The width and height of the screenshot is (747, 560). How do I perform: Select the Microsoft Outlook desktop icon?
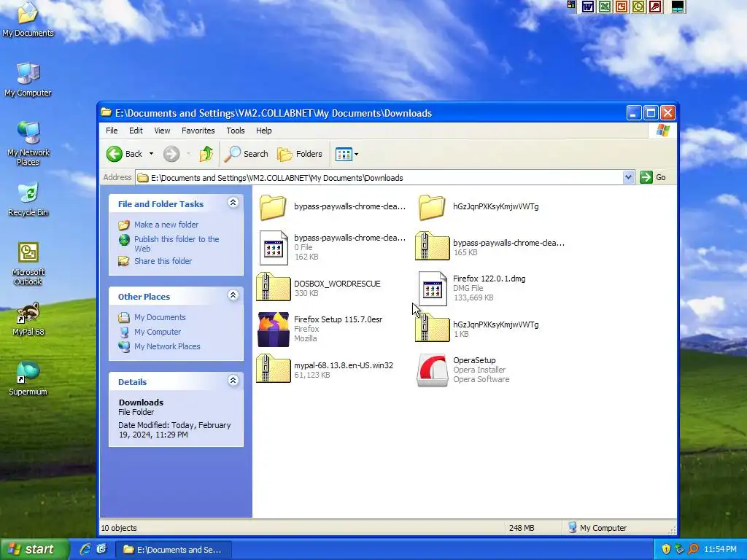click(28, 263)
